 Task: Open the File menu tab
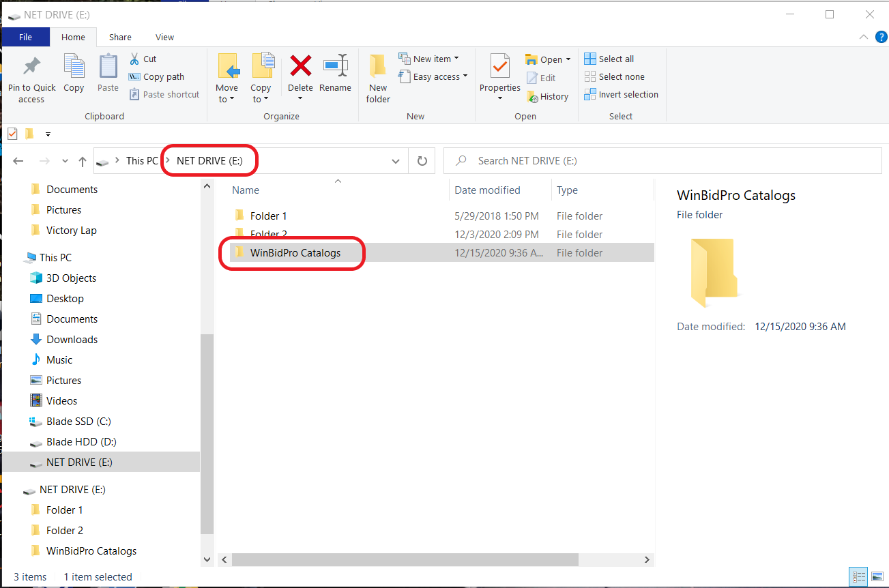click(x=25, y=37)
